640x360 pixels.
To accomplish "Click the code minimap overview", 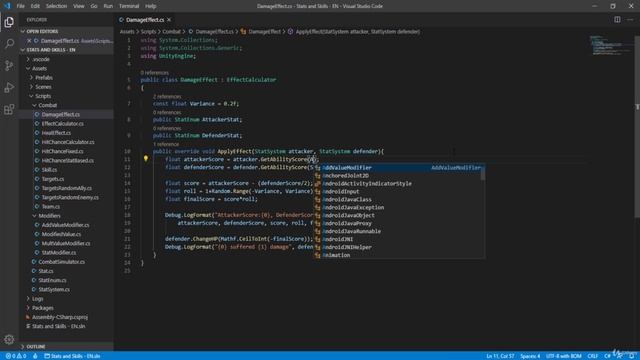I will click(609, 45).
